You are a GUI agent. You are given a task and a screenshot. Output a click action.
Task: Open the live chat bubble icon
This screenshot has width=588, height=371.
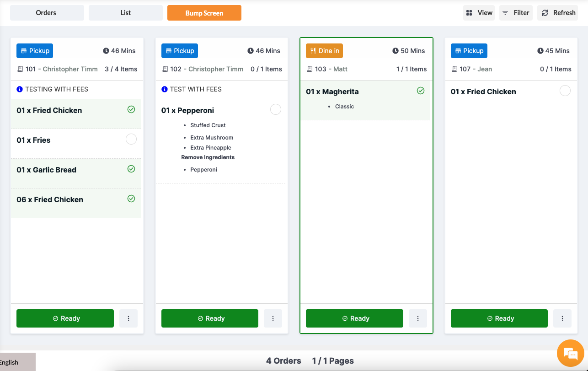pos(570,353)
